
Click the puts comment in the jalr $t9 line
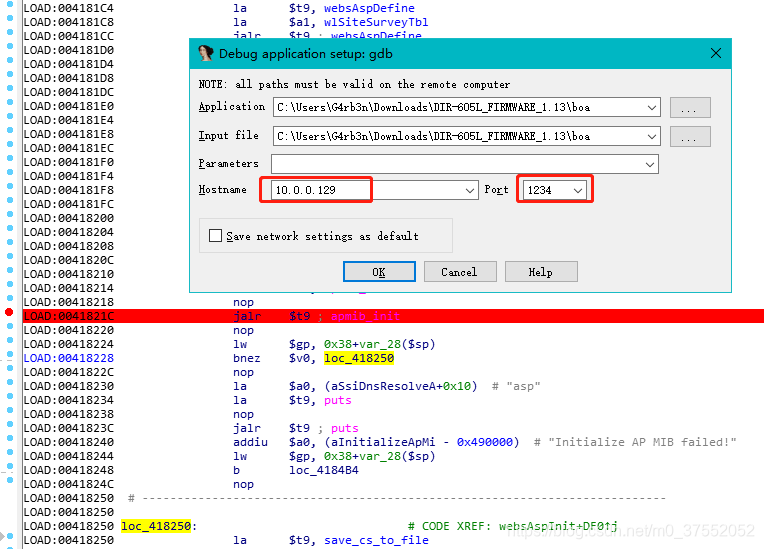click(x=344, y=428)
